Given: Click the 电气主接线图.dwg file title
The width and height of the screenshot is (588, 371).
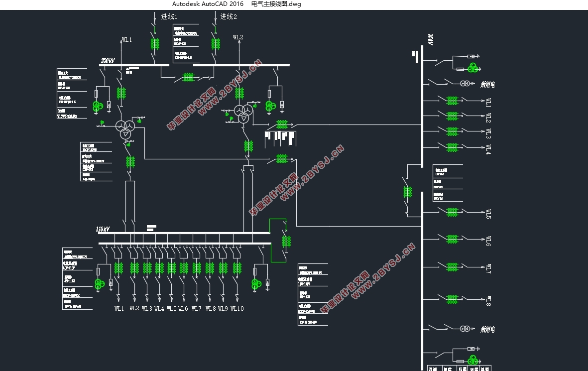Looking at the screenshot, I should tap(276, 4).
